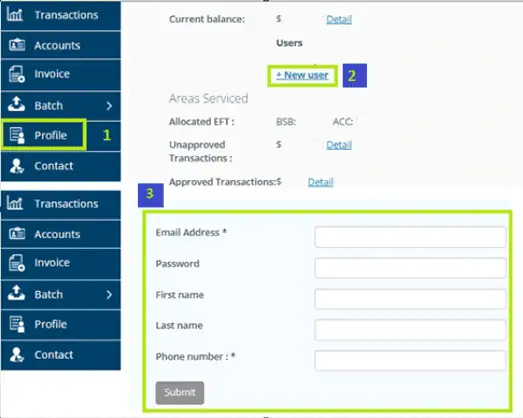Focus the Email Address input field
The image size is (523, 418).
pos(410,237)
